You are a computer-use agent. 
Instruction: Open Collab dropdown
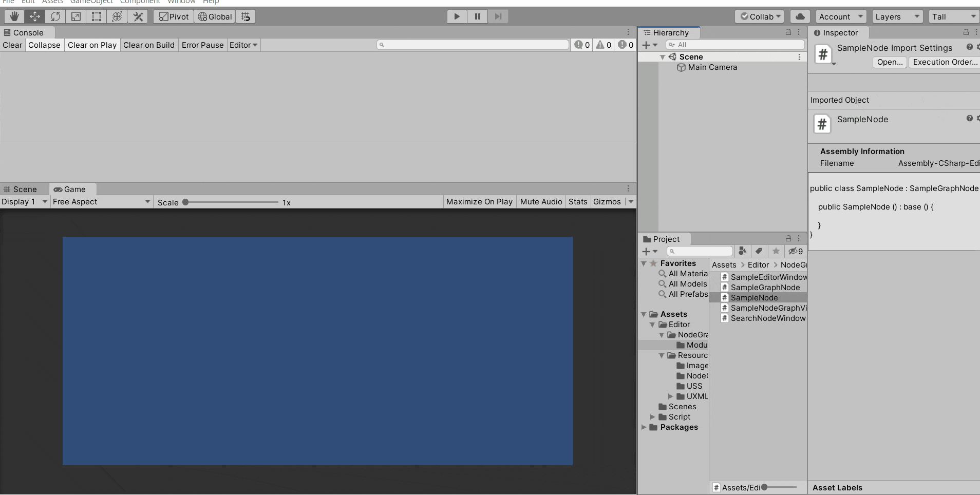pyautogui.click(x=760, y=16)
